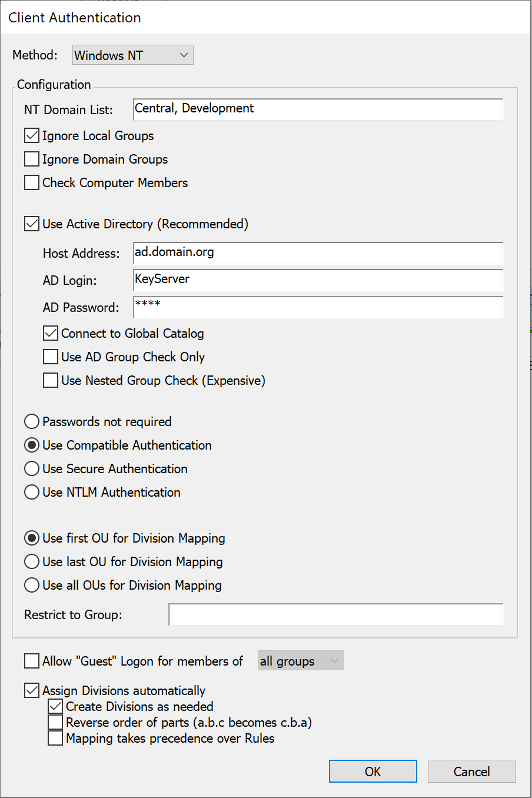532x798 pixels.
Task: Toggle Use Active Directory (Recommended)
Action: [x=32, y=224]
